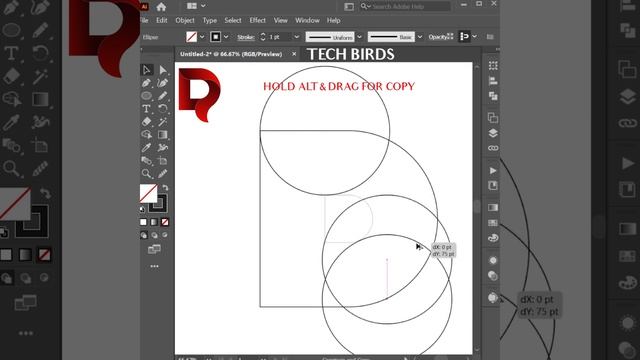This screenshot has height=360, width=640.
Task: Set paint type to None
Action: (x=165, y=222)
